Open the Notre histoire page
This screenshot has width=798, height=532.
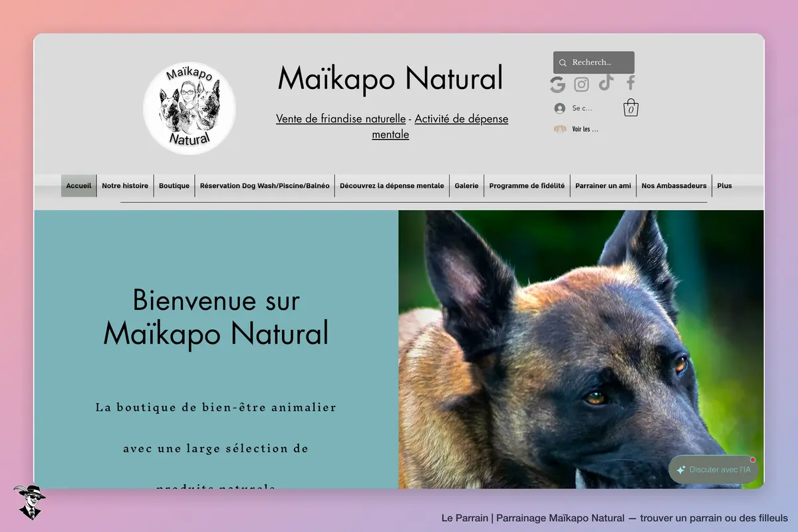pyautogui.click(x=125, y=186)
